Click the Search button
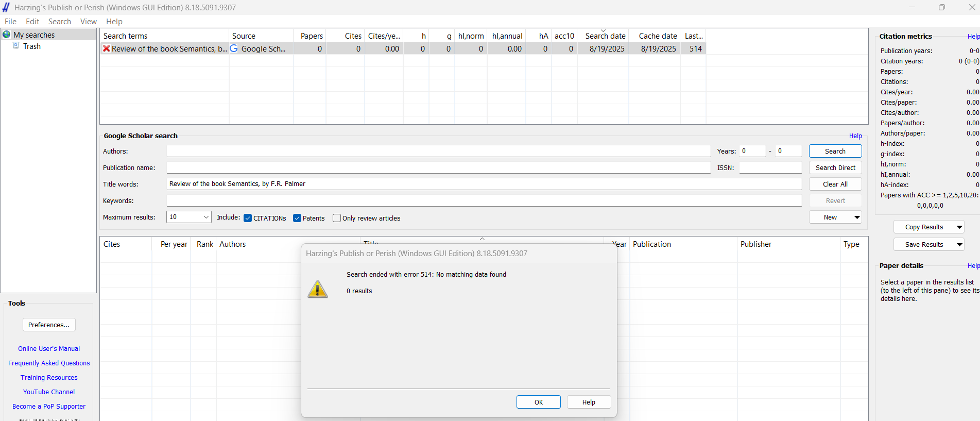 coord(835,151)
